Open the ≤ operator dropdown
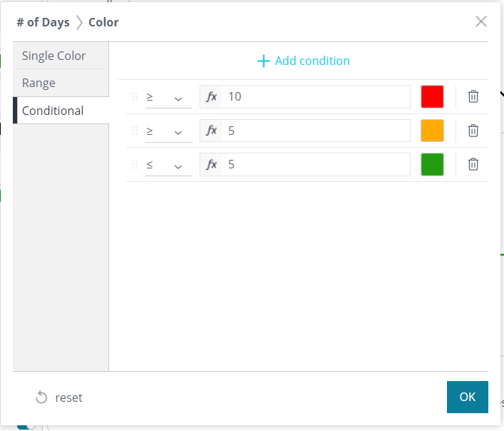Viewport: 504px width, 431px height. pyautogui.click(x=168, y=165)
